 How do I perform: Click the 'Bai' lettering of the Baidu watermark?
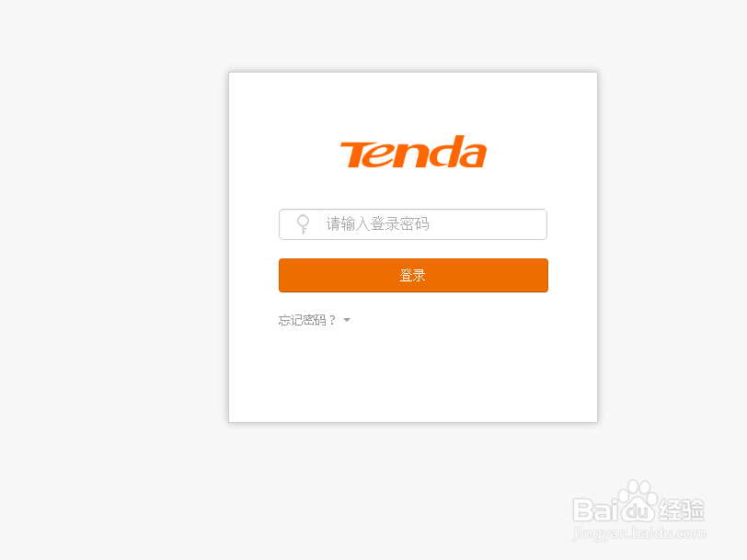[595, 509]
